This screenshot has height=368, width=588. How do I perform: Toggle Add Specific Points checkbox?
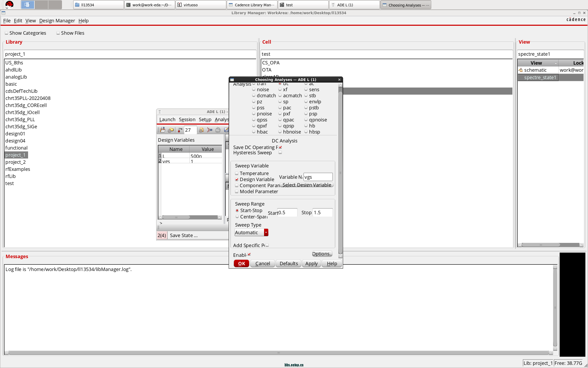(x=267, y=245)
